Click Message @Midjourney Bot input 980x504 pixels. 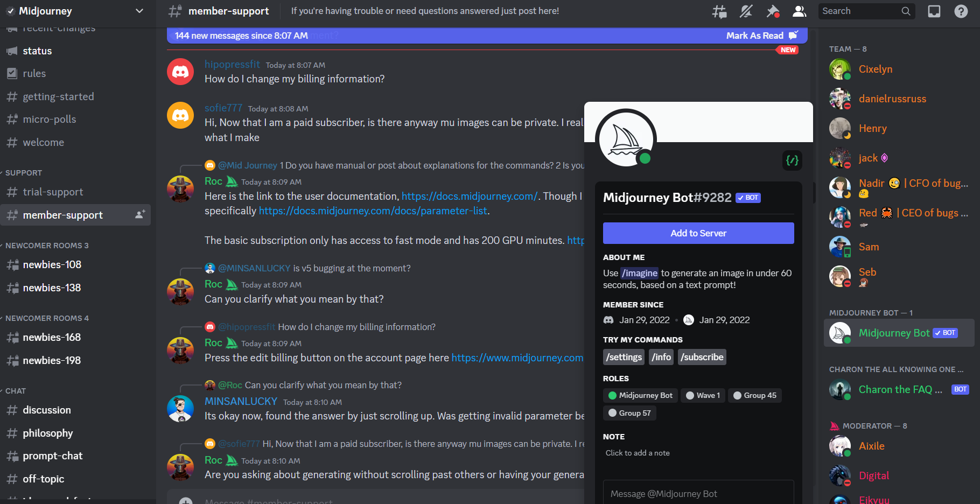point(698,493)
